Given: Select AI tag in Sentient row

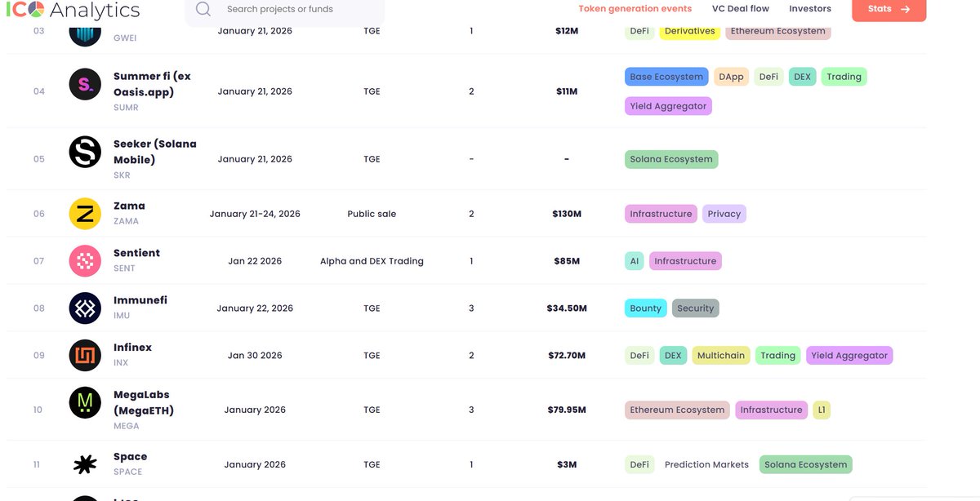Looking at the screenshot, I should pos(635,261).
